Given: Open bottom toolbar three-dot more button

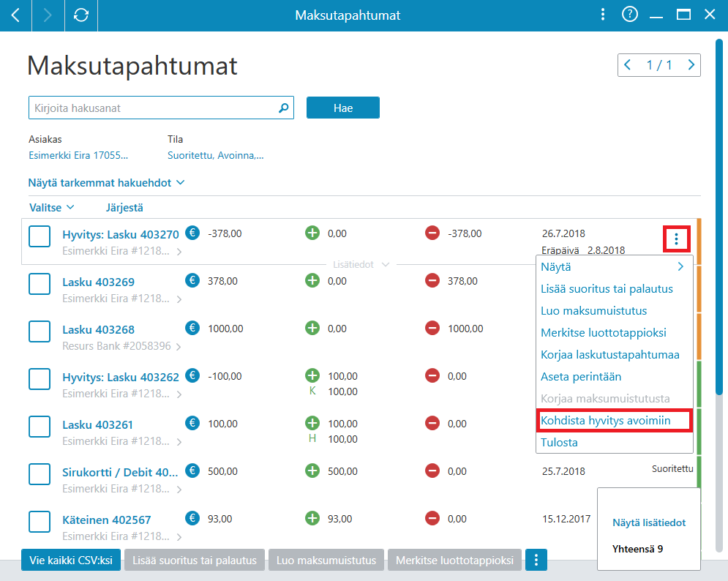Looking at the screenshot, I should pos(536,560).
